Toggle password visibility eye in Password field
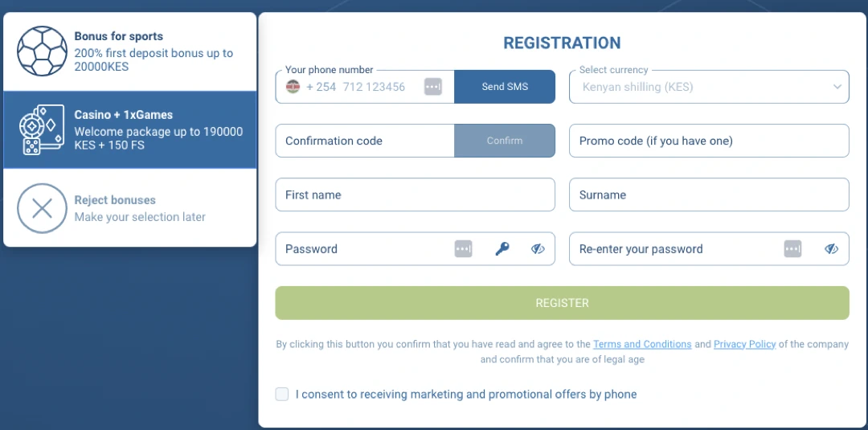Image resolution: width=868 pixels, height=430 pixels. click(538, 249)
